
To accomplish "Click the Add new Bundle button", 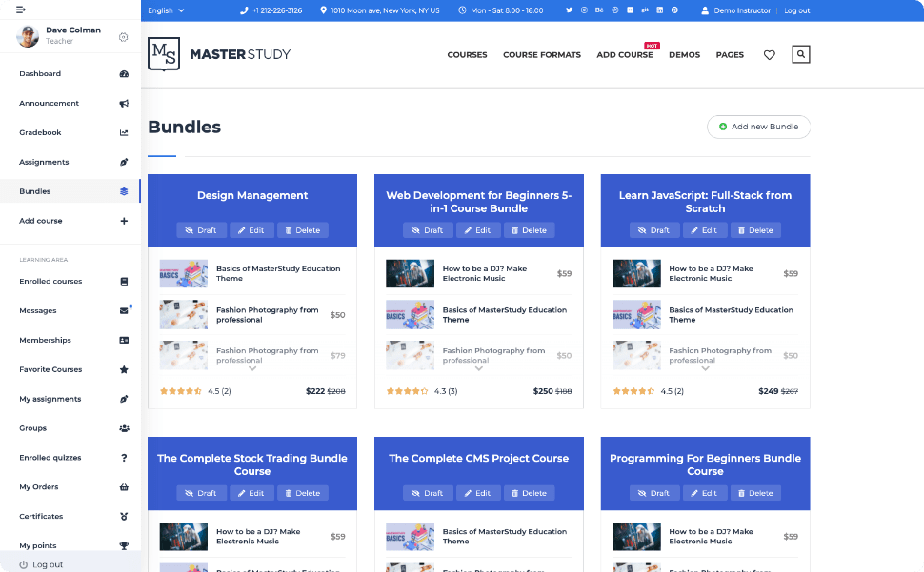I will (758, 127).
